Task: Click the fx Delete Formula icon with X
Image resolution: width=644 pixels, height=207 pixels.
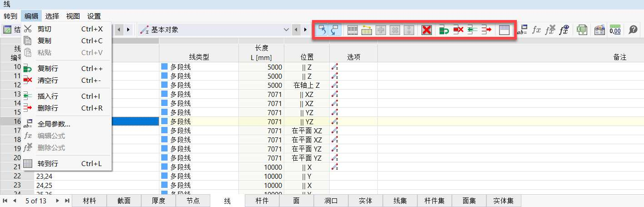Action: tap(550, 30)
